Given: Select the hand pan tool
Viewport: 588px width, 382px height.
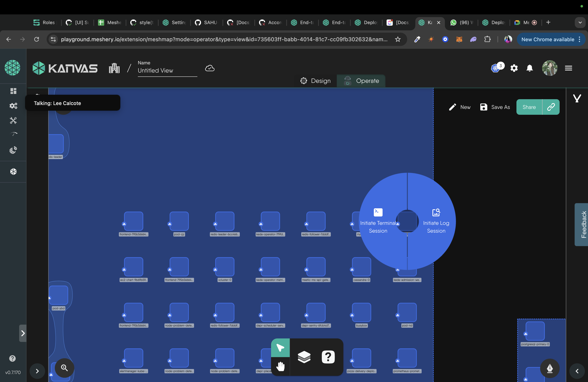Looking at the screenshot, I should pyautogui.click(x=280, y=366).
